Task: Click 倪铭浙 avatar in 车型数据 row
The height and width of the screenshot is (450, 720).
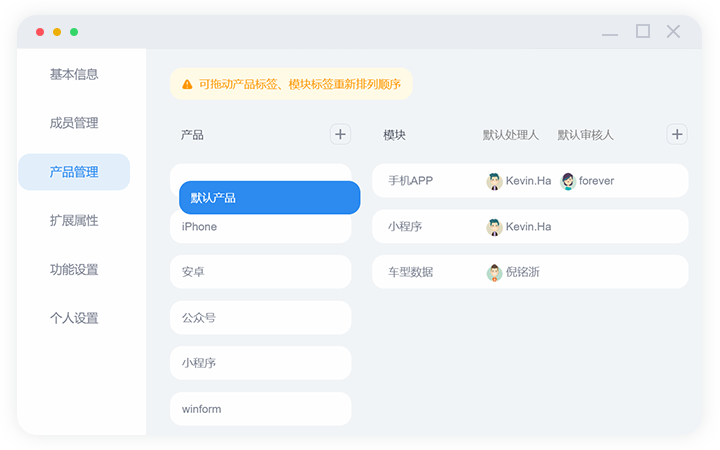Action: pyautogui.click(x=494, y=272)
